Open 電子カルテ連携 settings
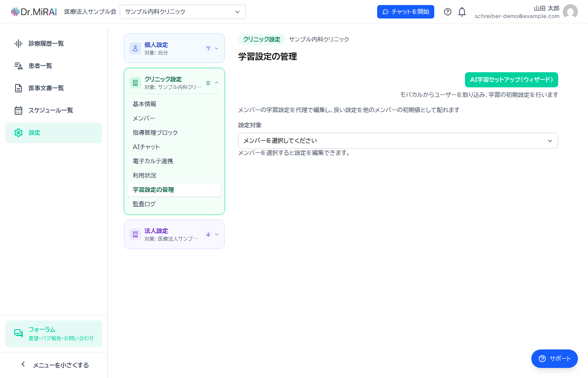Screen dimensions: 588x378 coord(174,161)
